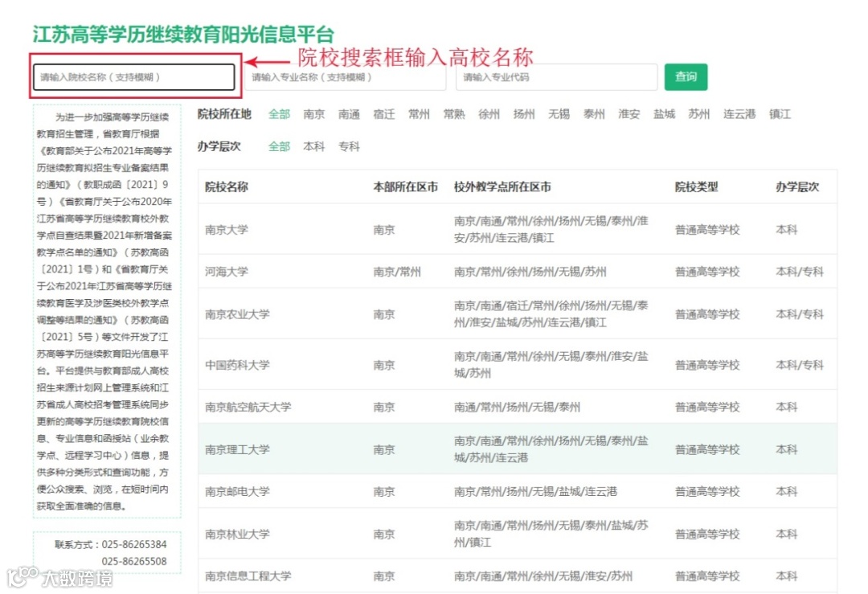The width and height of the screenshot is (868, 594).
Task: Open the 南京信息工程大学 row
Action: pos(518,576)
